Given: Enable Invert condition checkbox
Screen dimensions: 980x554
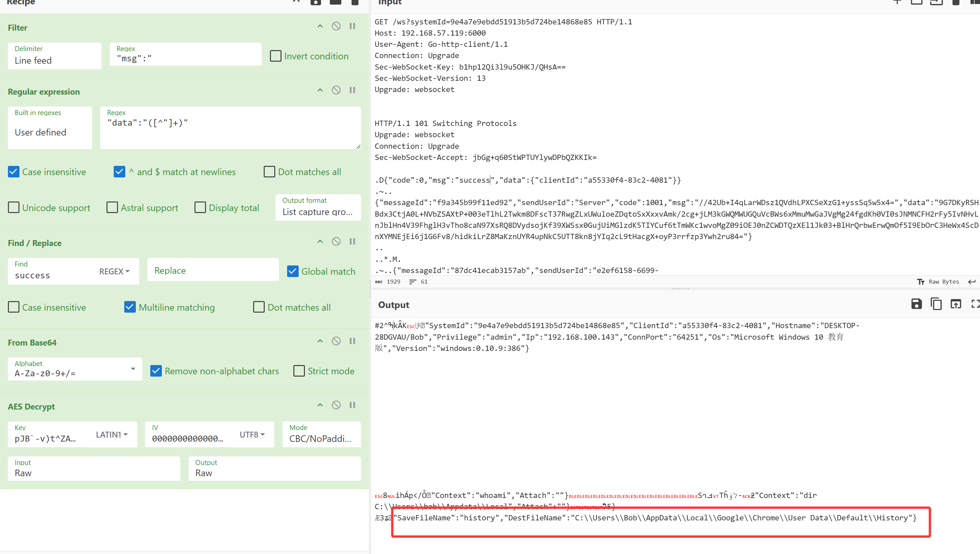Looking at the screenshot, I should [x=276, y=56].
